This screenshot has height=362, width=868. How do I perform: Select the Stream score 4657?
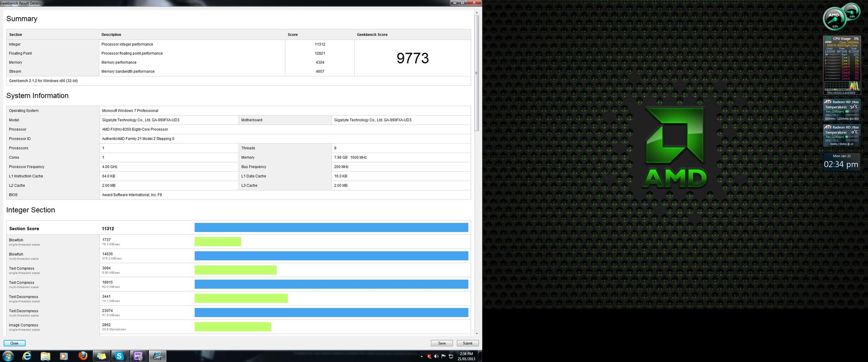320,71
